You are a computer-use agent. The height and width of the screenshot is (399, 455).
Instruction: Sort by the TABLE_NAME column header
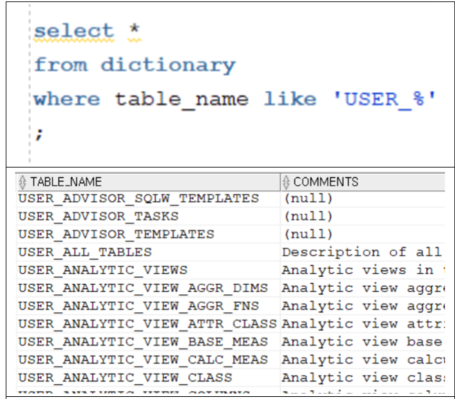(x=148, y=182)
